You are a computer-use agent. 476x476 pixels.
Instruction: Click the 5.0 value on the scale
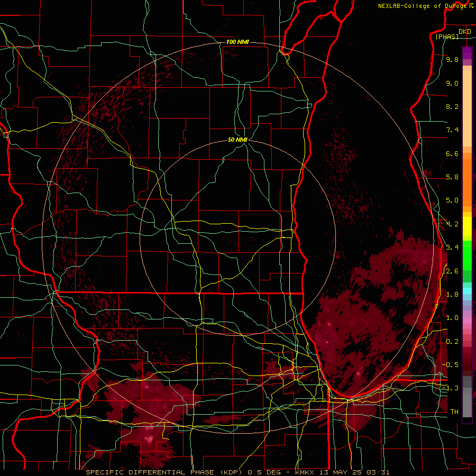click(452, 200)
